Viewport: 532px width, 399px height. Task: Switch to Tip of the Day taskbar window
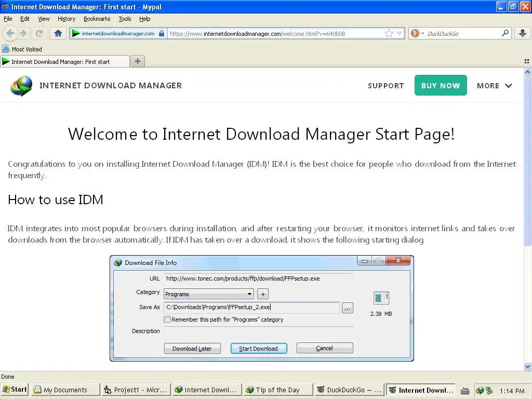tap(277, 390)
